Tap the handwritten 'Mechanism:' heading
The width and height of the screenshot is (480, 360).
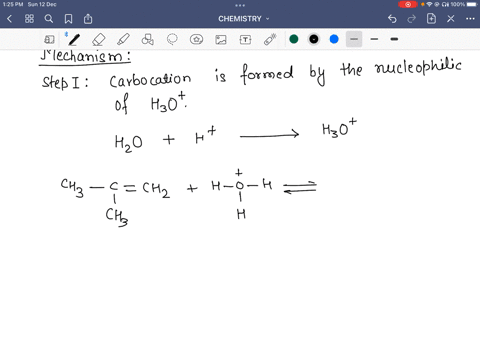(x=86, y=57)
